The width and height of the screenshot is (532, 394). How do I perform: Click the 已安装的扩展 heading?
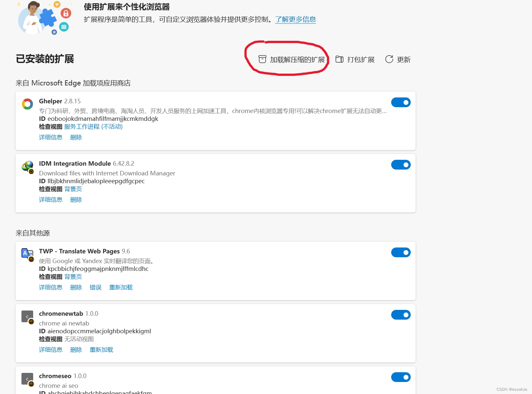(x=45, y=59)
